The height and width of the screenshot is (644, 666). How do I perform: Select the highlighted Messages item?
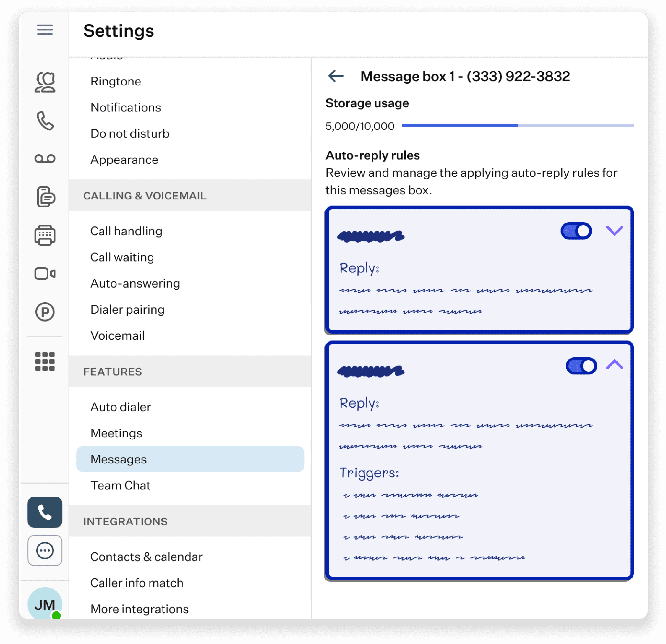190,459
